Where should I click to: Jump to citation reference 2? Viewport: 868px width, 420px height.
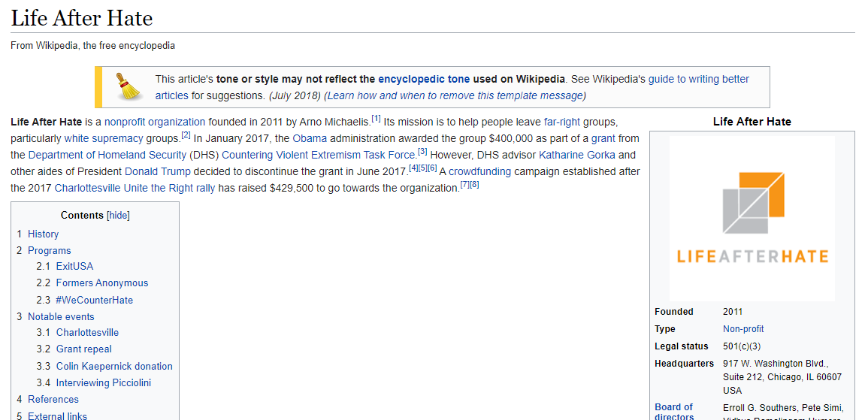coord(186,134)
